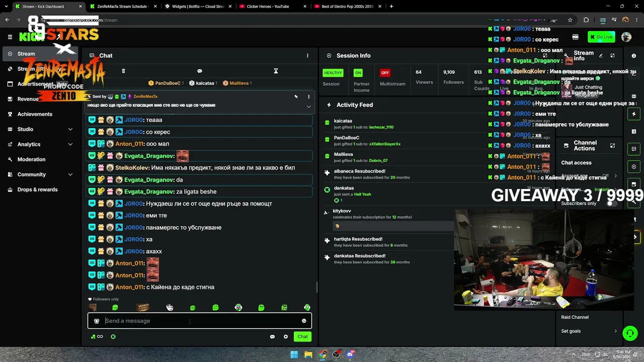The width and height of the screenshot is (644, 362).
Task: Toggle the Subscribers only switch
Action: click(611, 204)
